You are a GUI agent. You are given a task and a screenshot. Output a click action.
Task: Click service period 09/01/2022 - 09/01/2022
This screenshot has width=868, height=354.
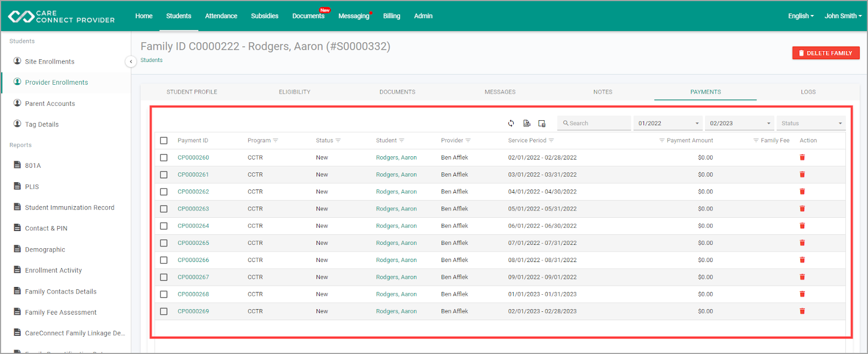[x=542, y=277]
